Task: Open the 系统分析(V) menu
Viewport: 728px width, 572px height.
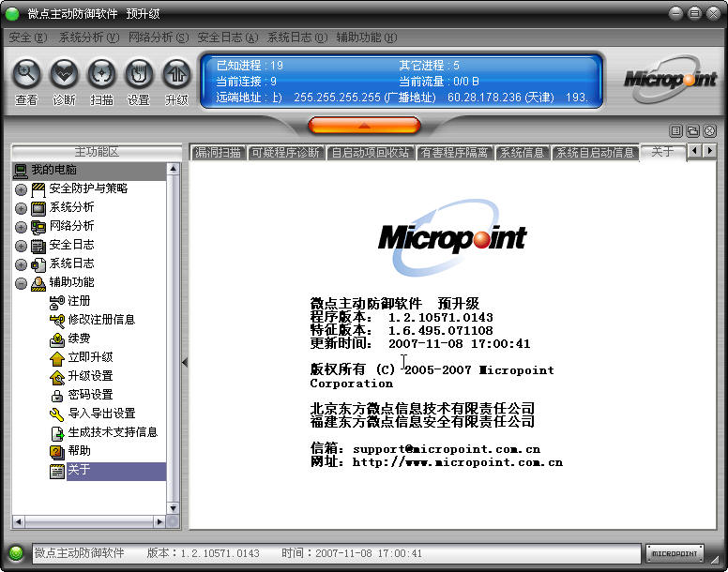Action: [89, 38]
